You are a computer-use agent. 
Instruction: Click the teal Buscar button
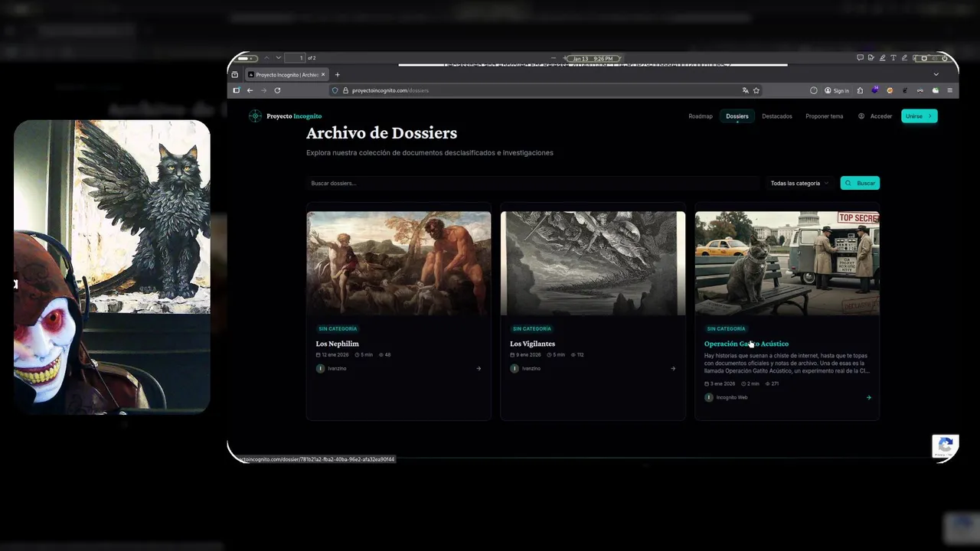(860, 183)
